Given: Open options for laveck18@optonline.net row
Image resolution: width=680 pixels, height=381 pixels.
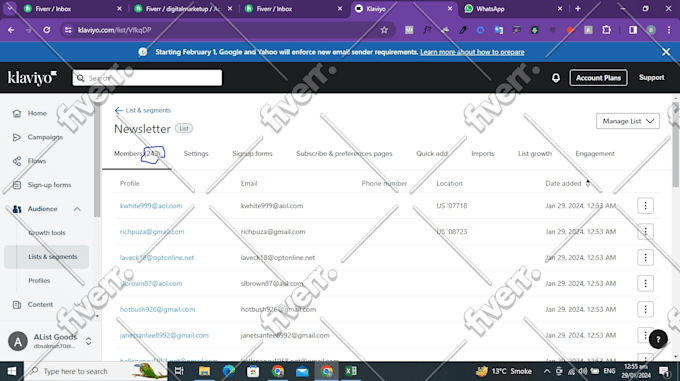Looking at the screenshot, I should pos(645,257).
